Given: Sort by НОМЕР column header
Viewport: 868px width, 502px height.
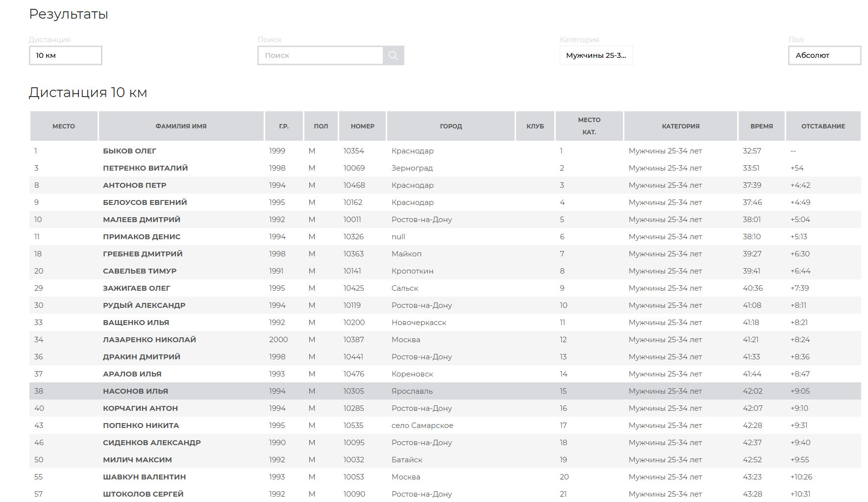Looking at the screenshot, I should pyautogui.click(x=363, y=126).
